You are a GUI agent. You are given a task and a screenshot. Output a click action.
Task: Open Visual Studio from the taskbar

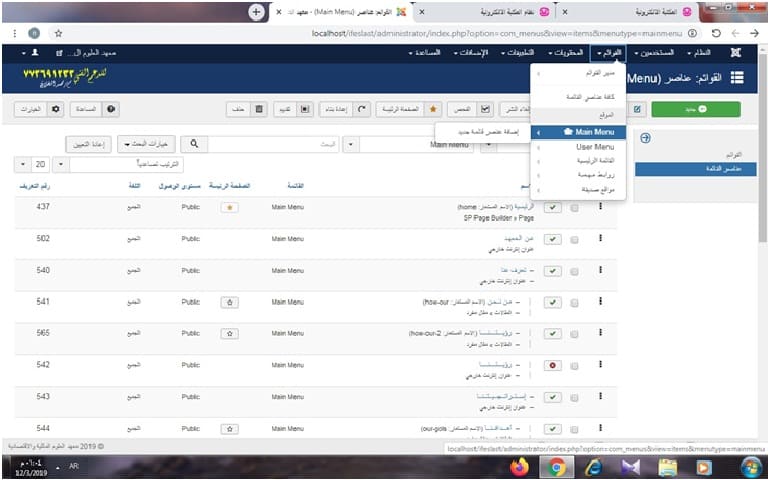pos(630,467)
